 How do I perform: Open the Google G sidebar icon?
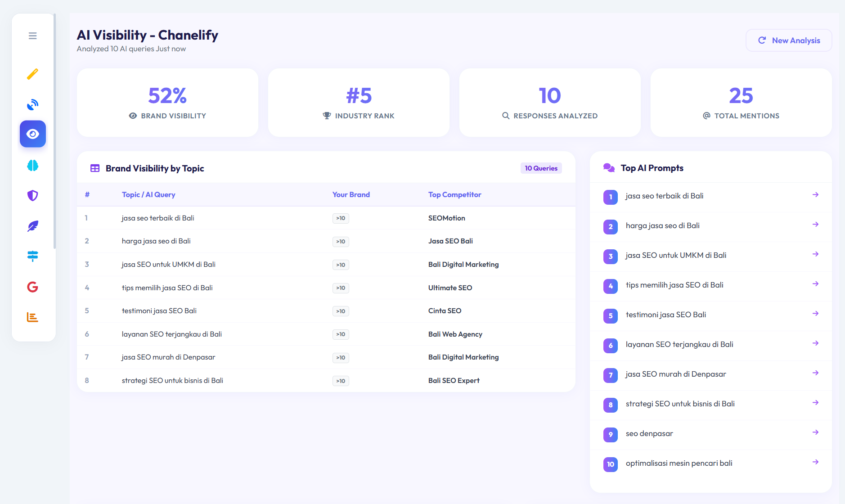[x=32, y=287]
